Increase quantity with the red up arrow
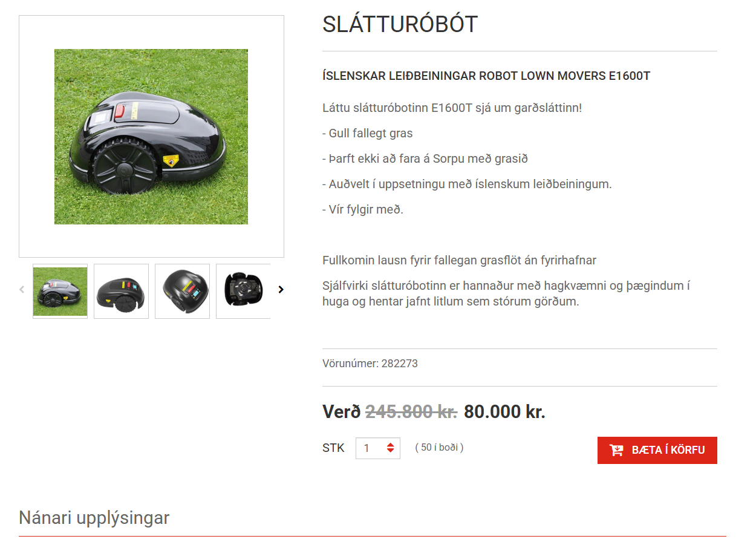756x539 pixels. [391, 445]
